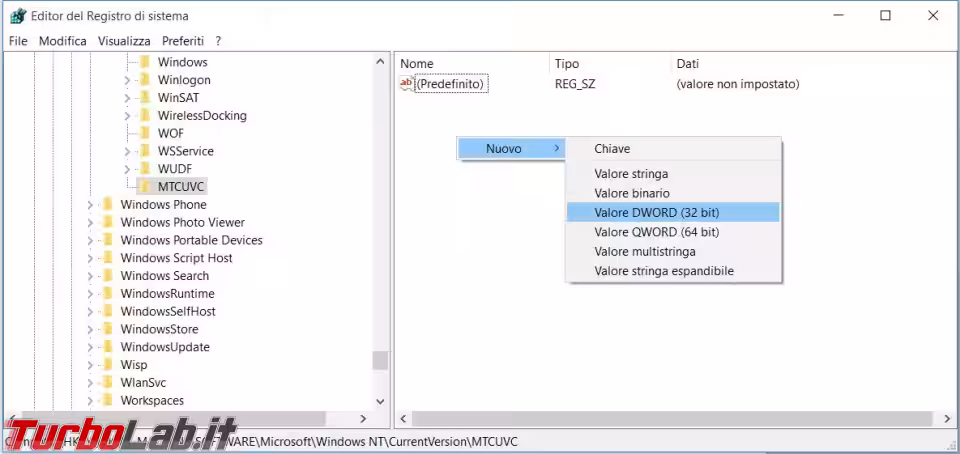Choose Valore DWORD (32 bit)
Viewport: 960px width, 454px height.
pyautogui.click(x=673, y=213)
